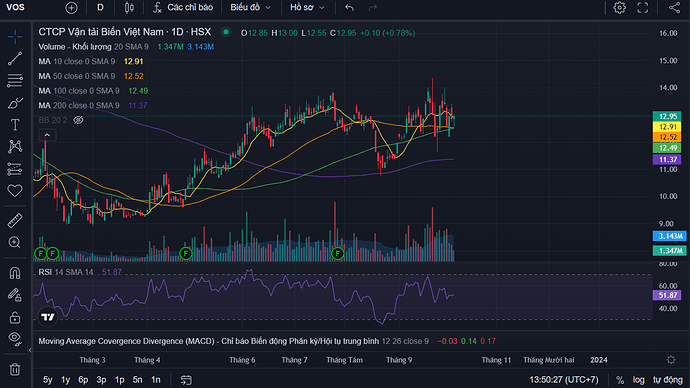Image resolution: width=690 pixels, height=388 pixels.
Task: Select the text annotation tool
Action: (x=15, y=125)
